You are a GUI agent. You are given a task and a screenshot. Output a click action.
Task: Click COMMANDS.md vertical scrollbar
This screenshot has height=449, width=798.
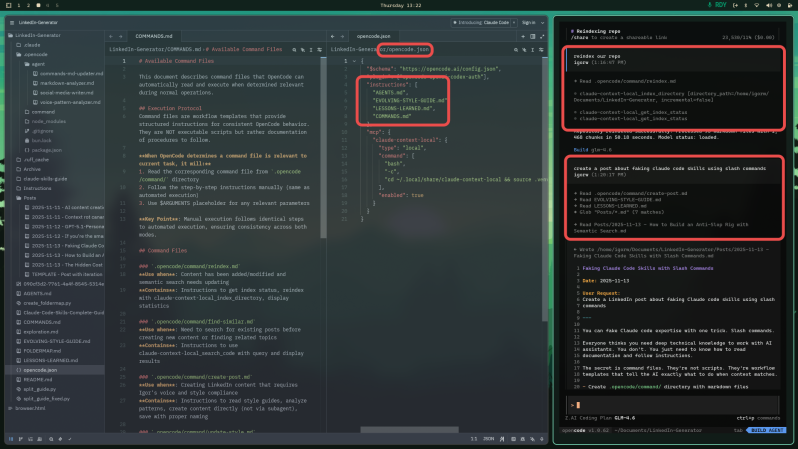click(323, 148)
